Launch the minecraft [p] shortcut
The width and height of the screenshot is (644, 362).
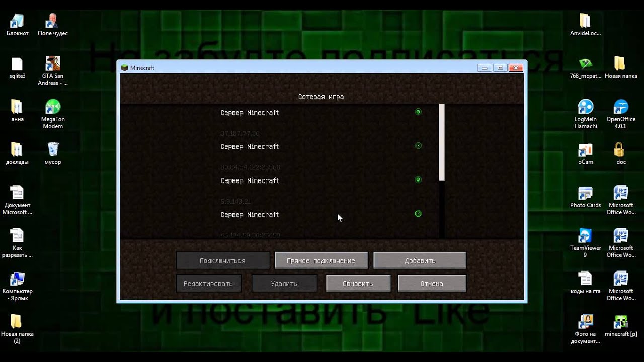pyautogui.click(x=620, y=326)
